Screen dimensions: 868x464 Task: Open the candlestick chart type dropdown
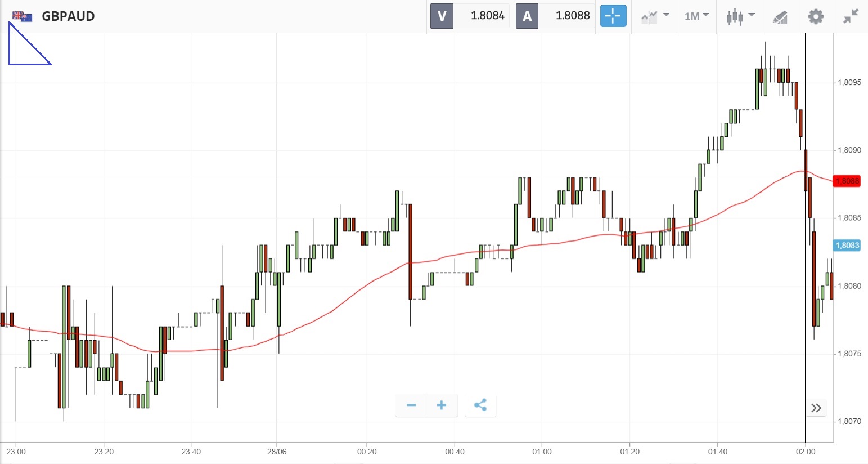click(x=740, y=16)
